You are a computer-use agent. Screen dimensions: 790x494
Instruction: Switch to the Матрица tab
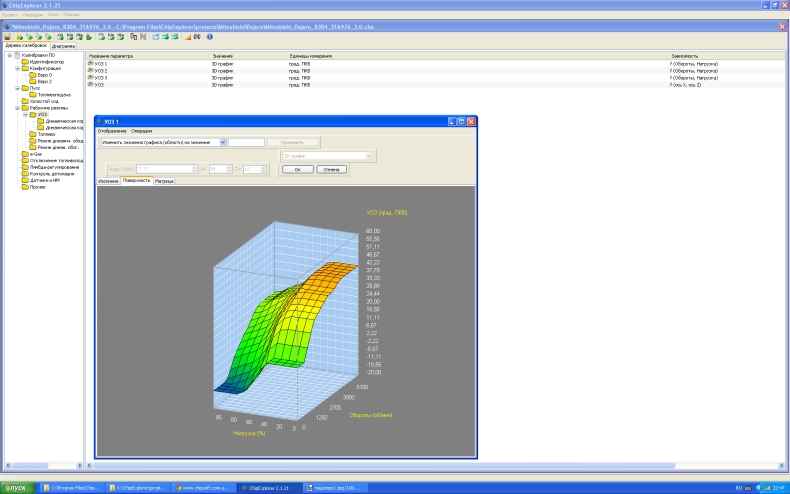(164, 181)
